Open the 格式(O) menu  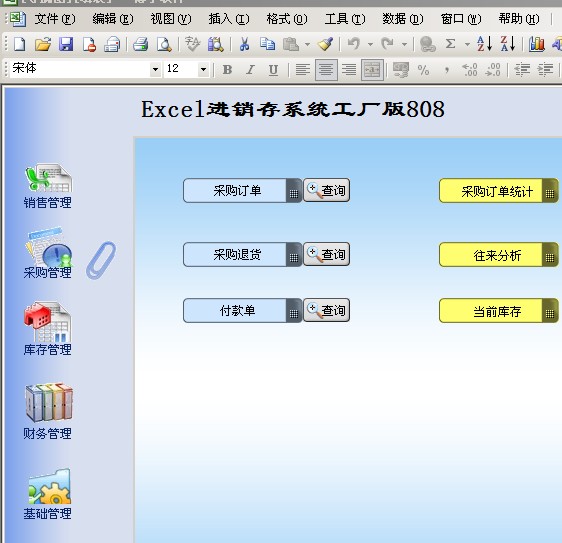point(287,19)
